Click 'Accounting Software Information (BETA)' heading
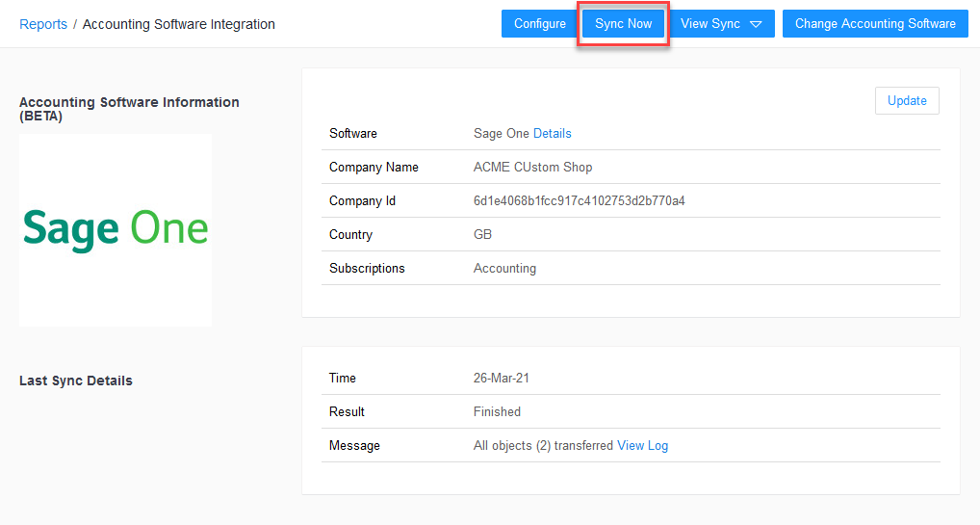Screen dimensions: 980x525 (x=129, y=109)
